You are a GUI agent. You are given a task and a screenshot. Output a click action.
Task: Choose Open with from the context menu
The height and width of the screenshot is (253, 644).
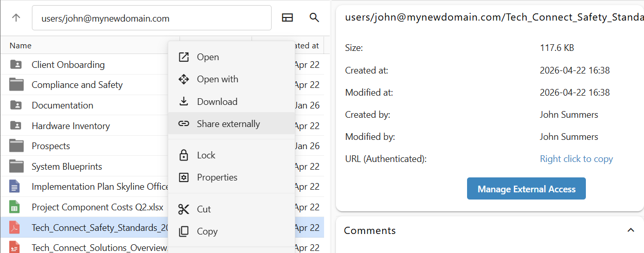pyautogui.click(x=231, y=79)
